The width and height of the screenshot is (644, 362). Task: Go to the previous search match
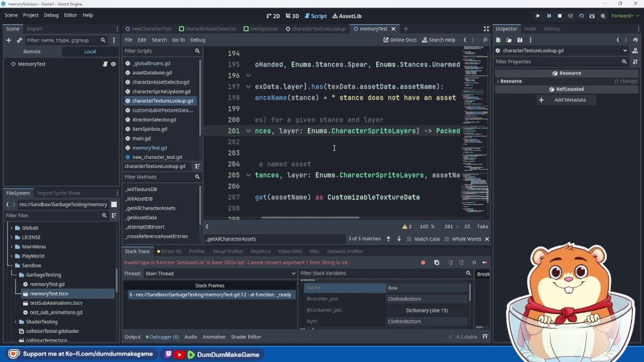pyautogui.click(x=388, y=239)
